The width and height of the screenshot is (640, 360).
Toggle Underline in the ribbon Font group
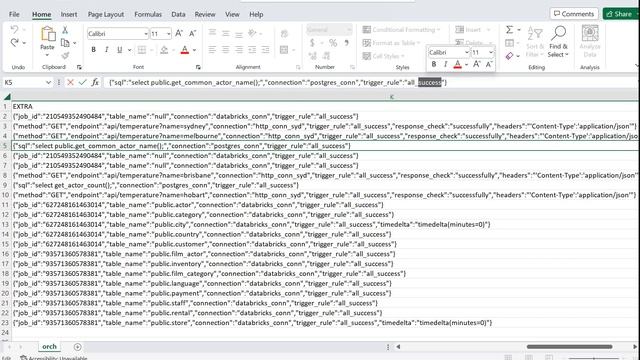coord(119,50)
